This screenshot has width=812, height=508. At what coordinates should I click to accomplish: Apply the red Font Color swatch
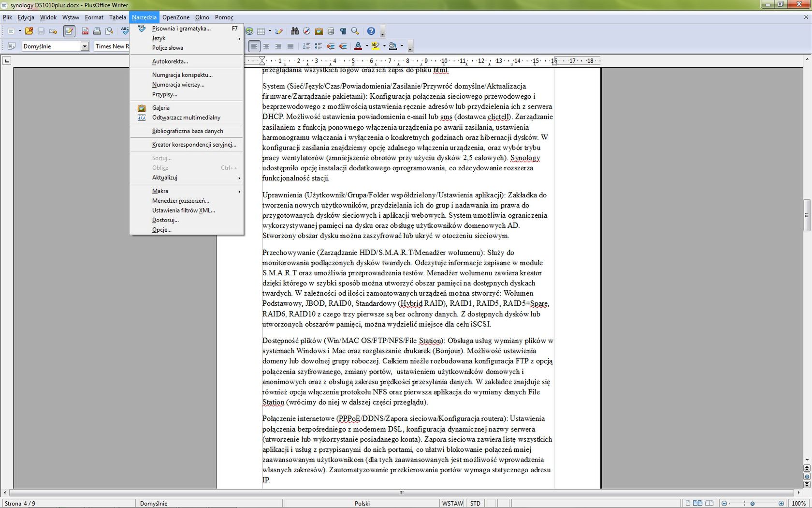358,46
